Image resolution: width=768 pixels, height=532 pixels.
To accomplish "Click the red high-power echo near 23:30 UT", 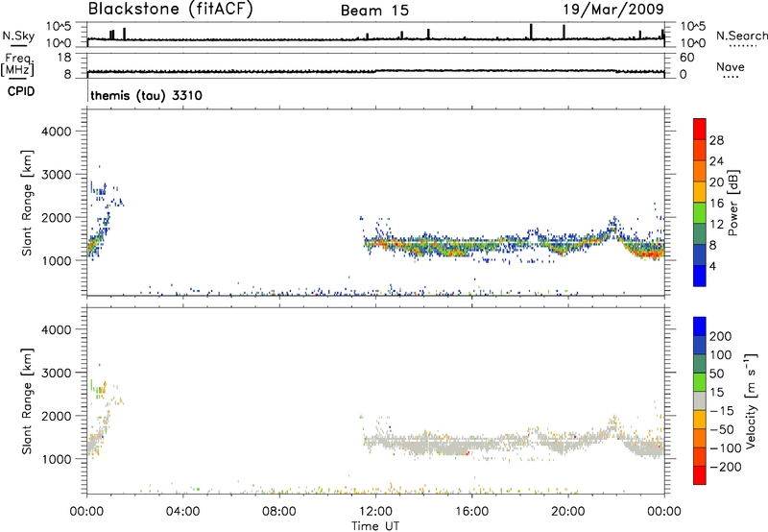I will [652, 254].
